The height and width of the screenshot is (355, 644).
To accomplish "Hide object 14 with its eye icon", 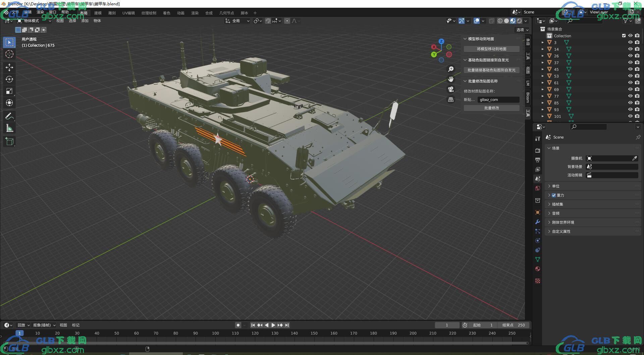I will click(x=630, y=49).
